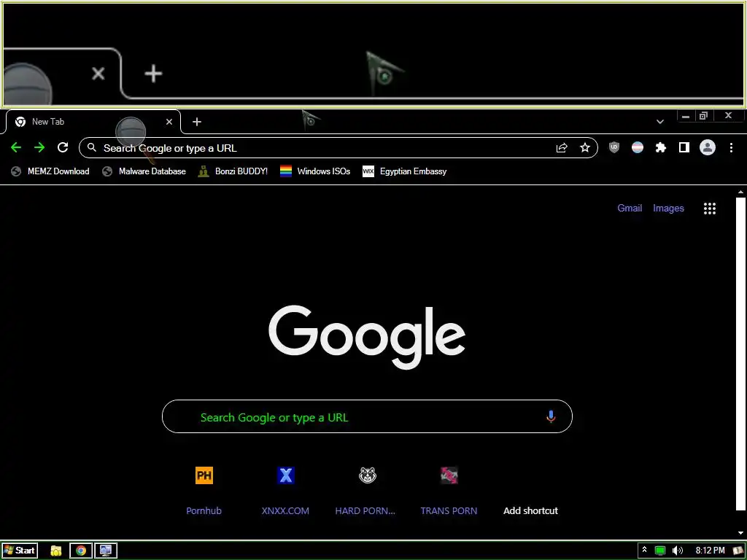Go forward with the green right arrow
747x560 pixels.
[39, 147]
